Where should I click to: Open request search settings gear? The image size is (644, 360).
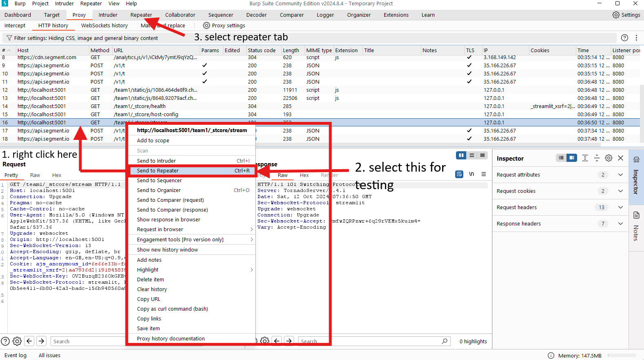coord(17,341)
